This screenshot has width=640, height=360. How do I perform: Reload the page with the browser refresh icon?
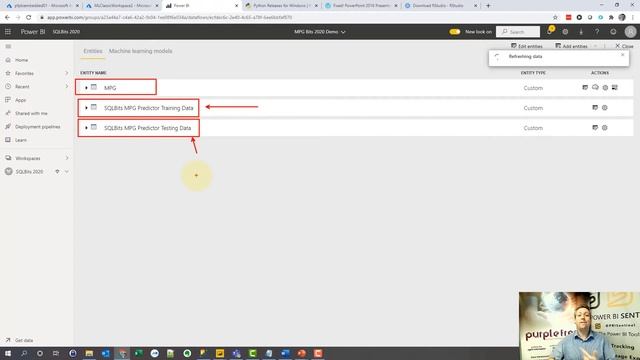[x=29, y=18]
